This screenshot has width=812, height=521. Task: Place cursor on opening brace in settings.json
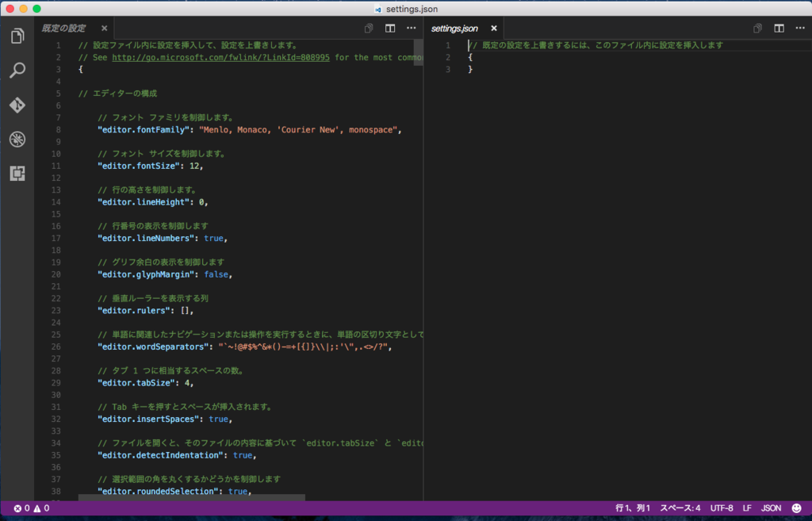point(470,57)
